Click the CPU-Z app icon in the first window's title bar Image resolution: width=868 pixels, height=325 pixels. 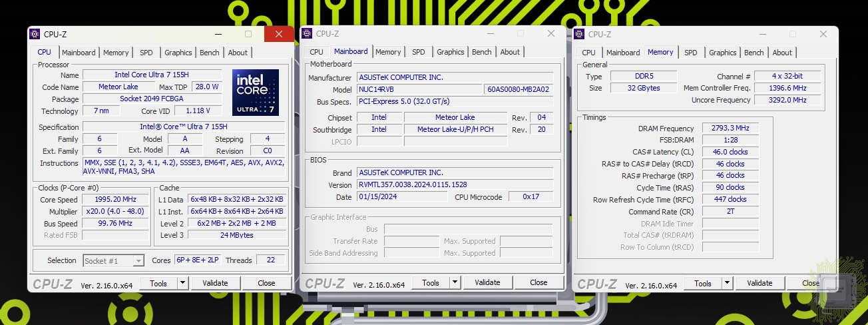click(36, 34)
